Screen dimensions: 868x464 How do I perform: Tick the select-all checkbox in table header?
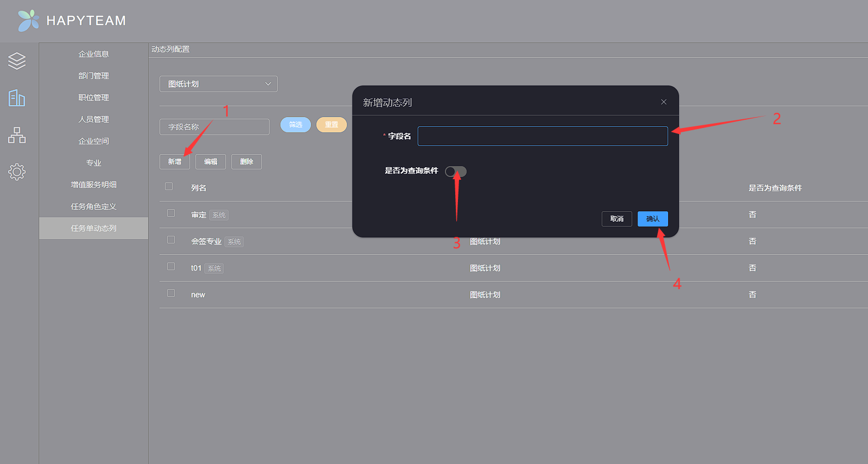click(169, 187)
